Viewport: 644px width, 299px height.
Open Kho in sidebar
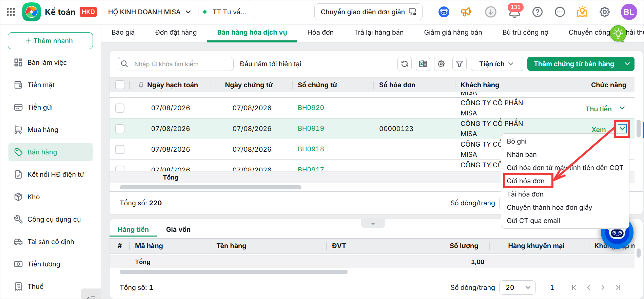[x=50, y=197]
